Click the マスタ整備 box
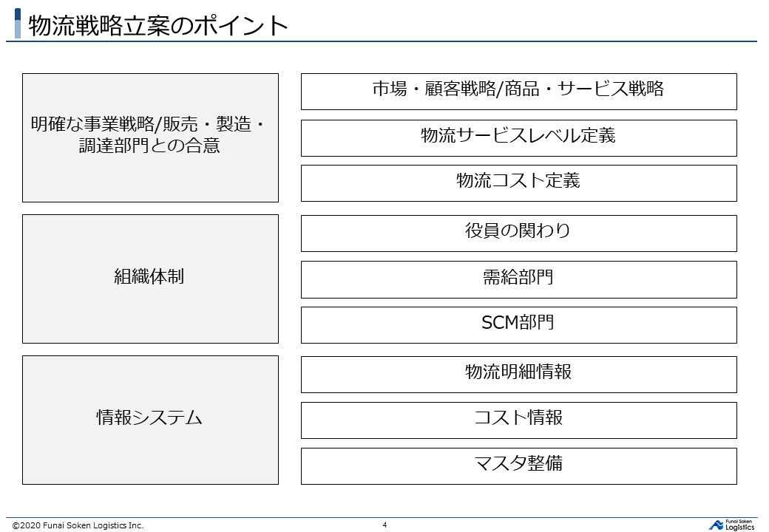 click(518, 465)
